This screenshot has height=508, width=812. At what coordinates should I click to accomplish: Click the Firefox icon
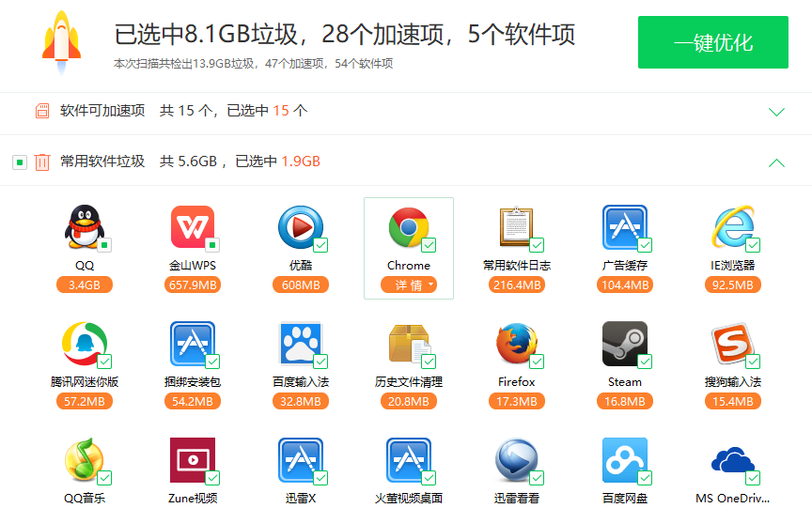click(x=516, y=343)
